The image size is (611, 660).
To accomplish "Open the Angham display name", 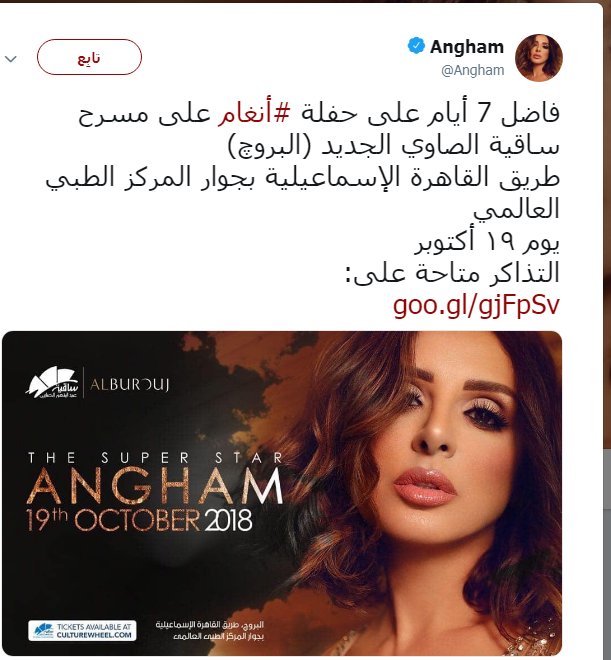I will 467,46.
